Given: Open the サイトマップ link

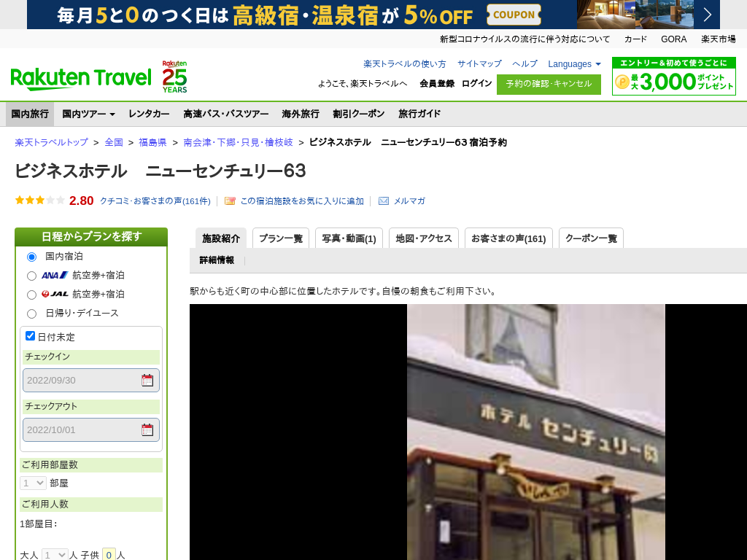Looking at the screenshot, I should (479, 64).
